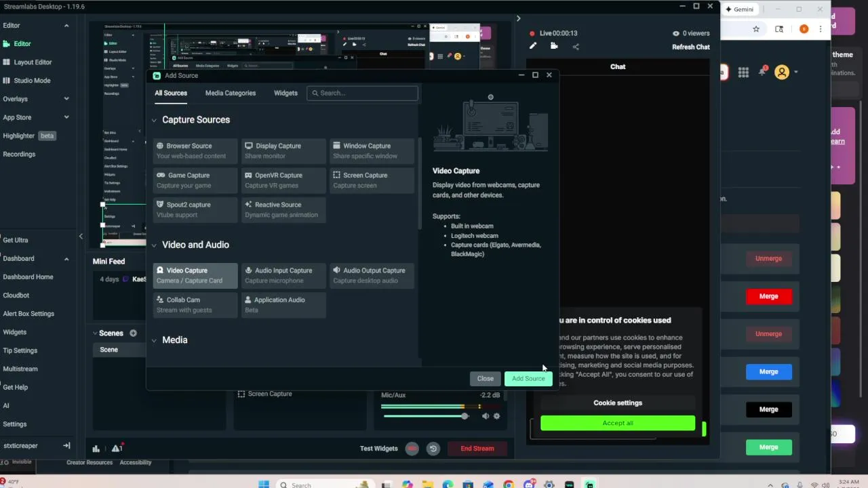Open the camera icon beside stream edit pencil

click(x=554, y=46)
